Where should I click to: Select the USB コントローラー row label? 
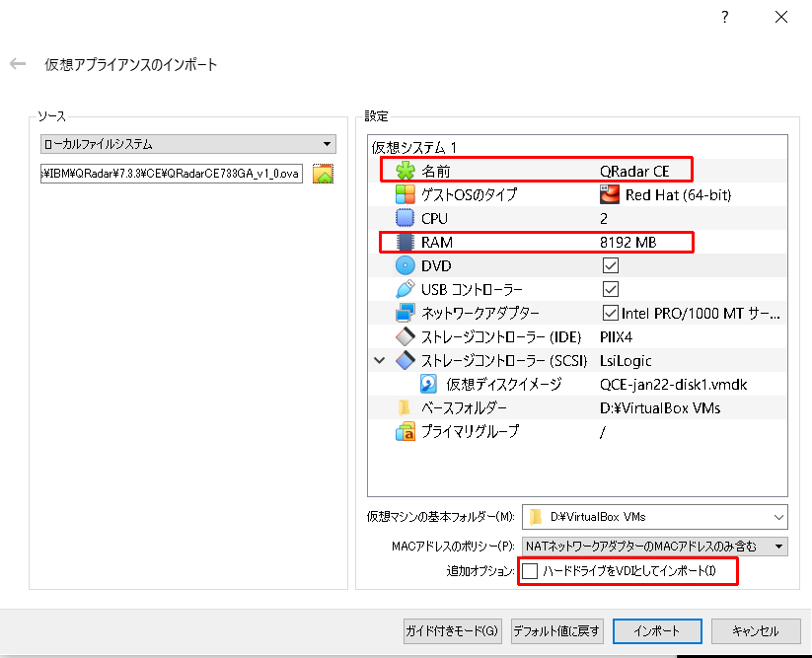(472, 289)
